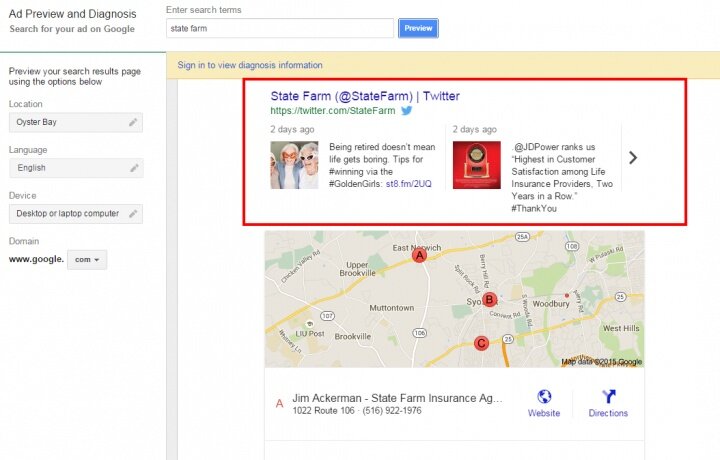Click the red JD Power award tweet thumbnail
Image resolution: width=720 pixels, height=460 pixels.
coord(477,165)
